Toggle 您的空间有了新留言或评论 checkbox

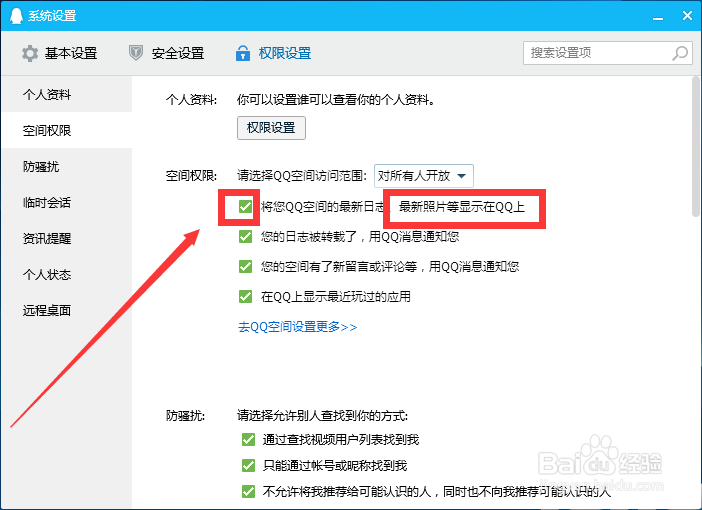[x=245, y=266]
